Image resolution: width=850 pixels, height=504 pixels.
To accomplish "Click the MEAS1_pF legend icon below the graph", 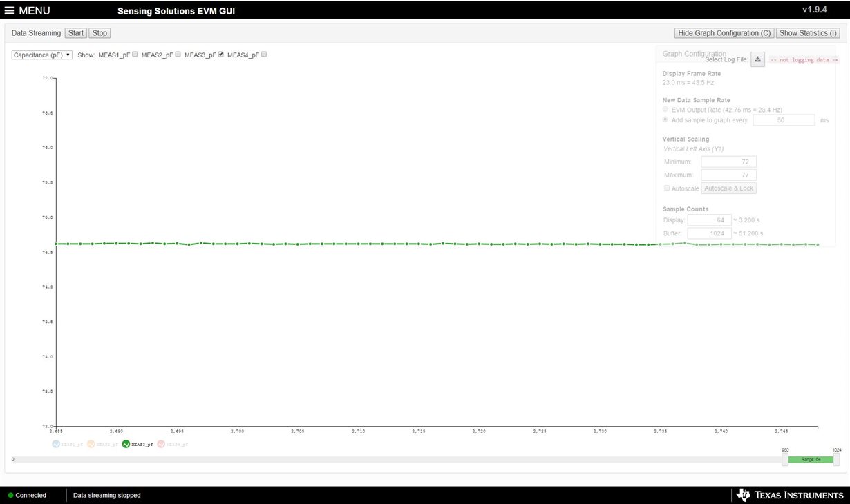I will click(56, 444).
